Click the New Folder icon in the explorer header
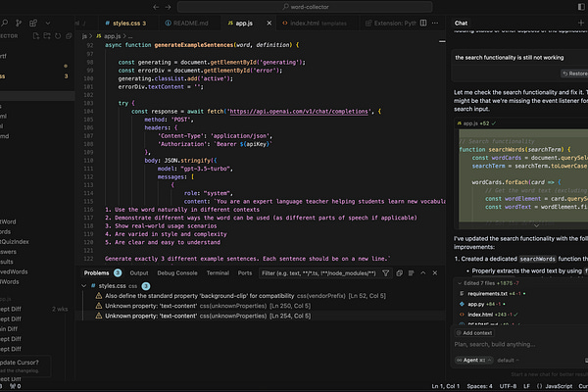The image size is (588, 392). (47, 36)
